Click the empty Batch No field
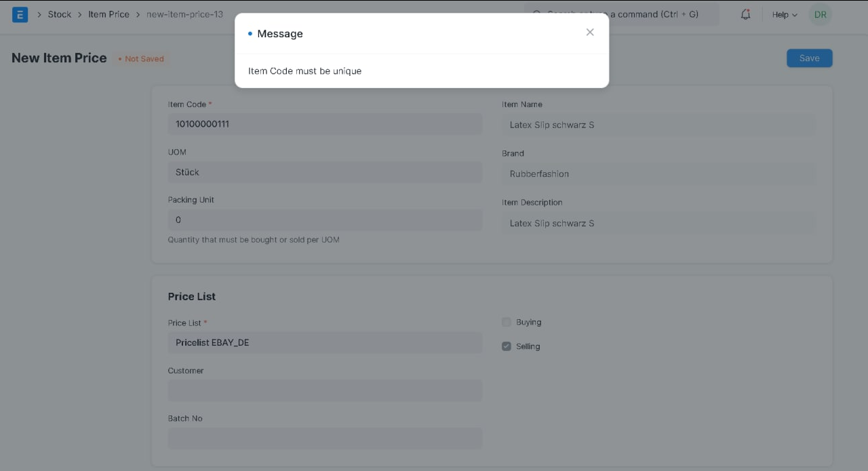The height and width of the screenshot is (471, 868). coord(325,438)
